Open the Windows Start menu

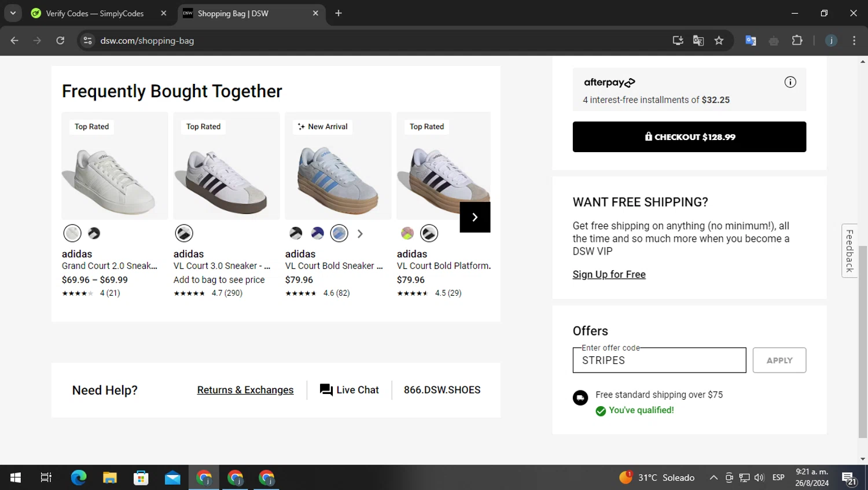pyautogui.click(x=16, y=477)
